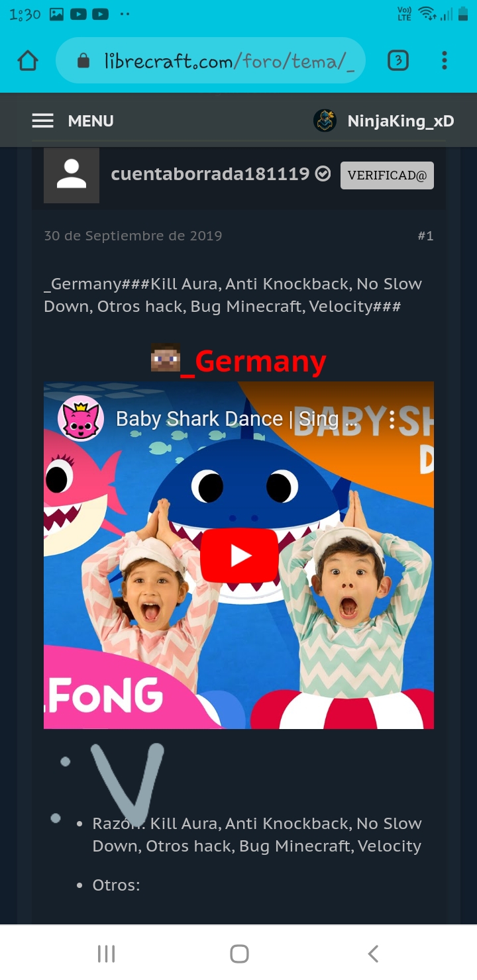Open the video's three-dot options menu
Image resolution: width=477 pixels, height=980 pixels.
(x=392, y=419)
